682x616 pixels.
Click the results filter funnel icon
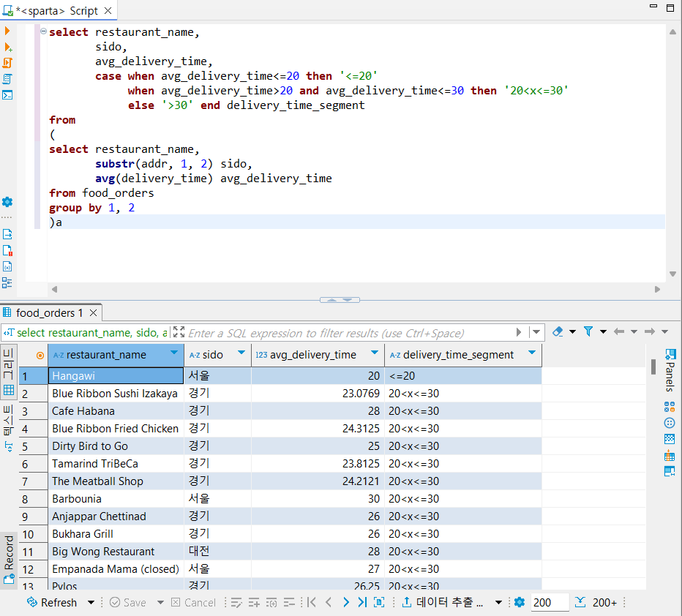(x=588, y=331)
